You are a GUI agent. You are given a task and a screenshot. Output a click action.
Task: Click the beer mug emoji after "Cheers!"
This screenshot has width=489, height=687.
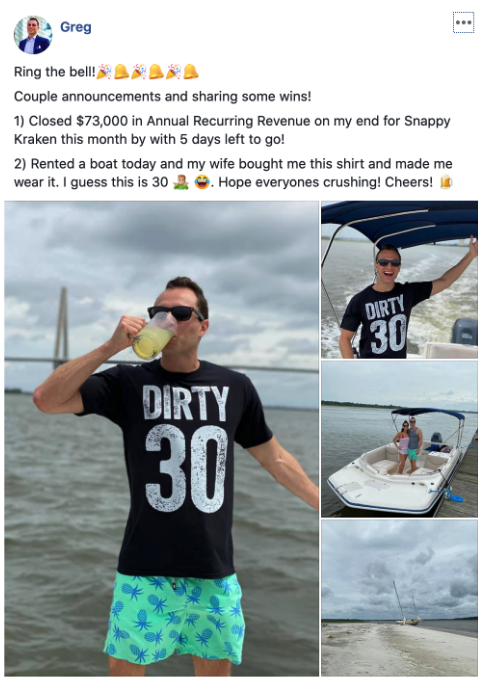coord(446,182)
